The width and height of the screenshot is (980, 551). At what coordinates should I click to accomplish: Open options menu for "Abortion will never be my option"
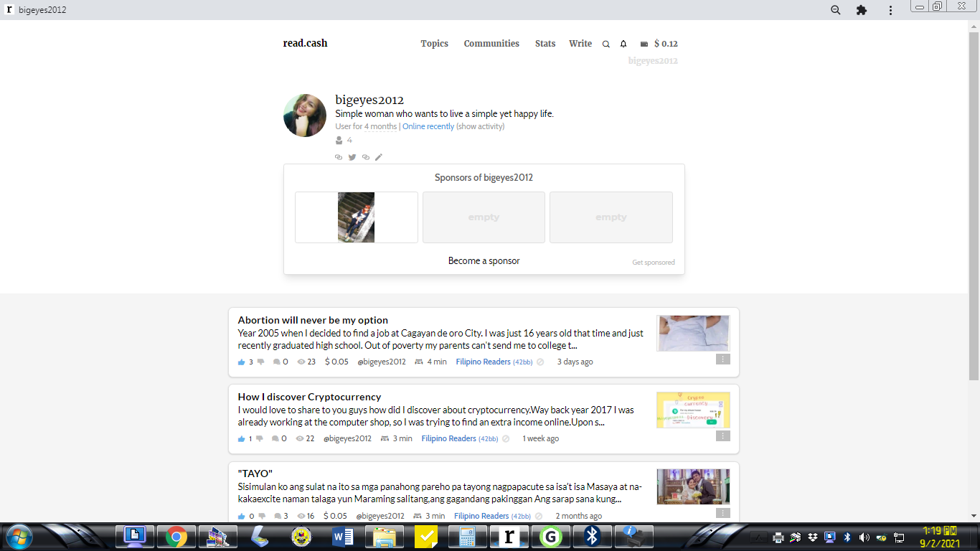(722, 359)
